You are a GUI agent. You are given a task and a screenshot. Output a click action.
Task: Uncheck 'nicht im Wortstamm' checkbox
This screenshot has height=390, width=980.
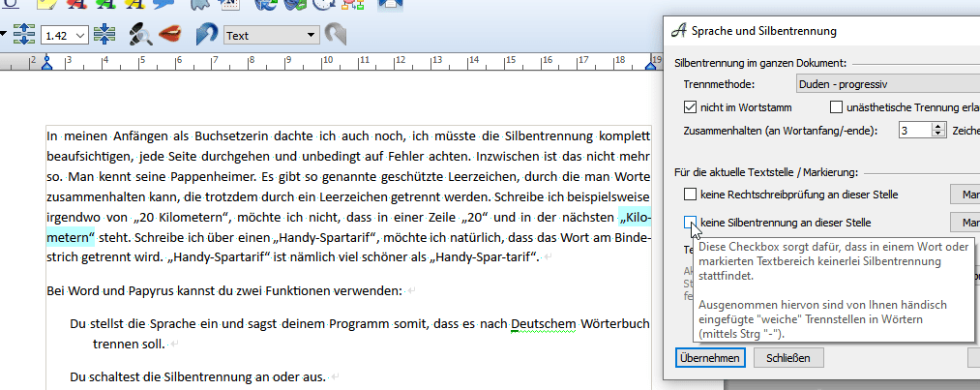(x=690, y=106)
